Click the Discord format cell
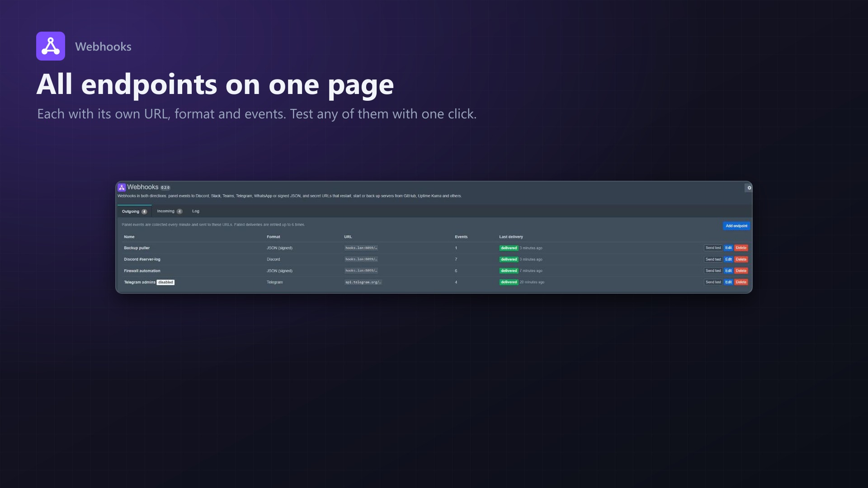 (273, 259)
